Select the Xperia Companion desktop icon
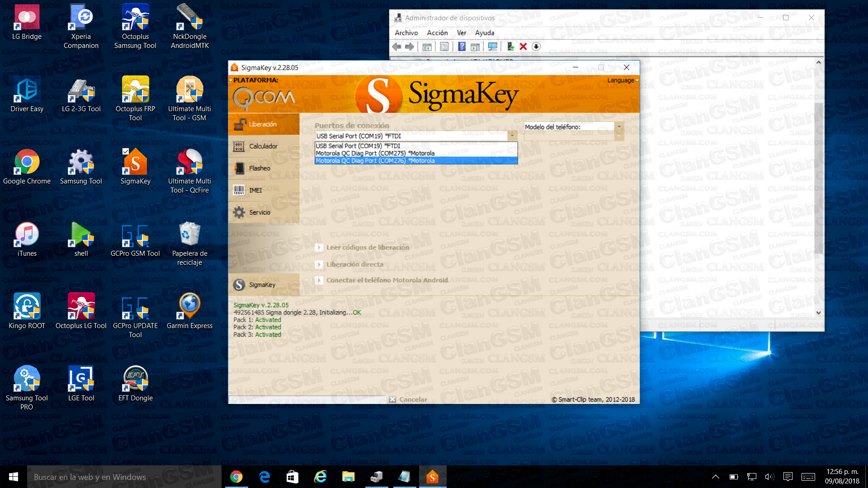 [81, 27]
